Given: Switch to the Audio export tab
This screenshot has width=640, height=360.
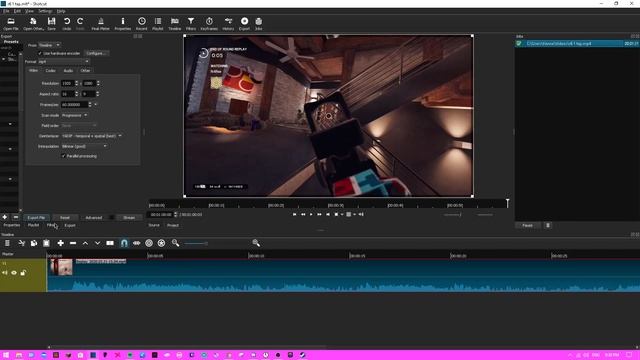Looking at the screenshot, I should (68, 71).
